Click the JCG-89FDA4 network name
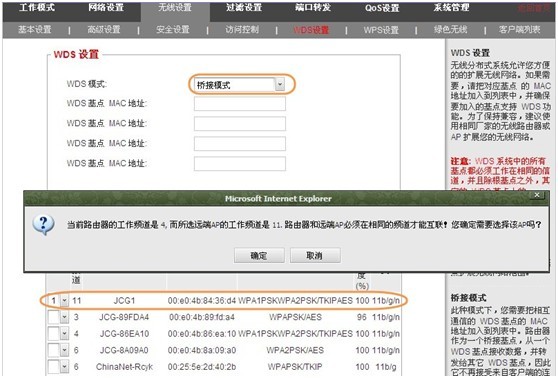 tap(124, 317)
